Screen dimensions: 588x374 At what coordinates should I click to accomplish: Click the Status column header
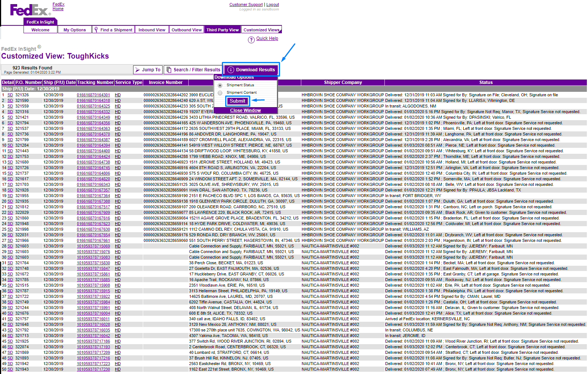(x=486, y=82)
